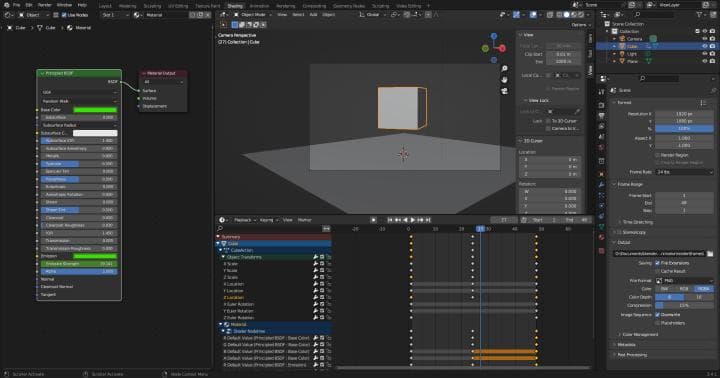Adjust the Roughness slider in Principled BSDF
This screenshot has width=720, height=378.
79,179
